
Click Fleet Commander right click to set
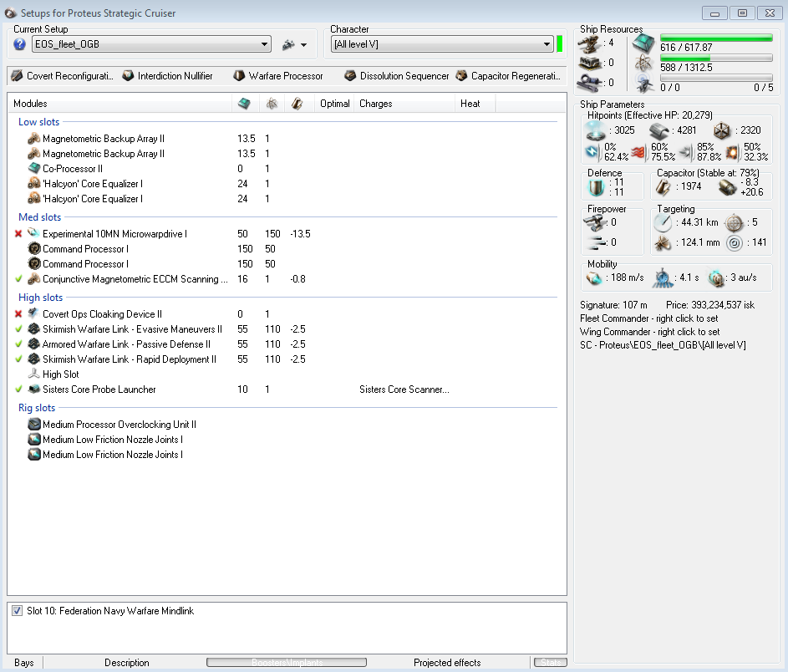648,318
